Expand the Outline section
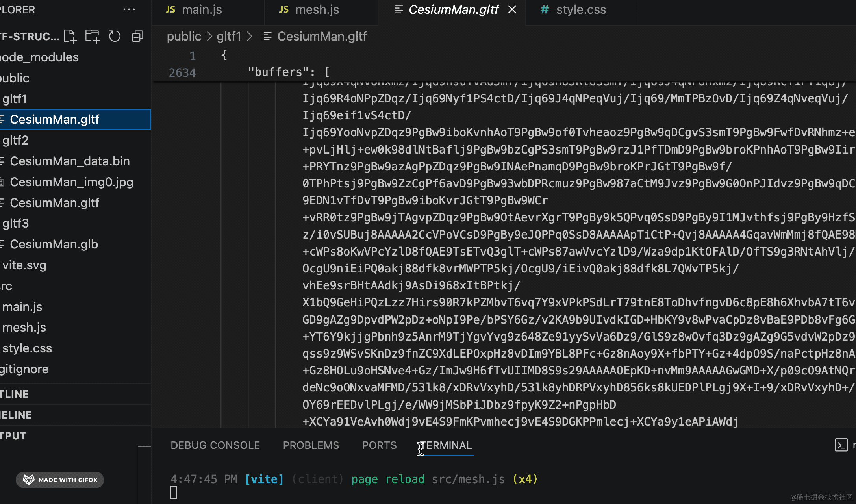856x504 pixels. [75, 394]
